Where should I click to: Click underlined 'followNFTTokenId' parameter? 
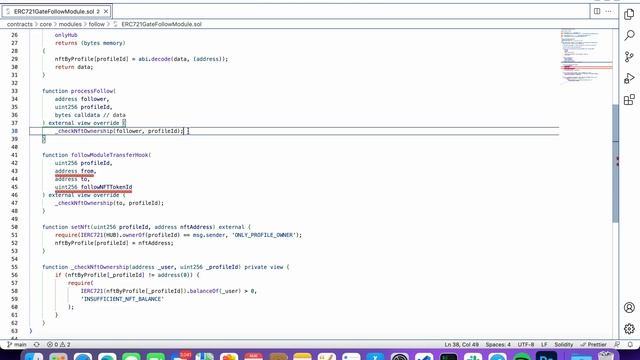tap(106, 187)
